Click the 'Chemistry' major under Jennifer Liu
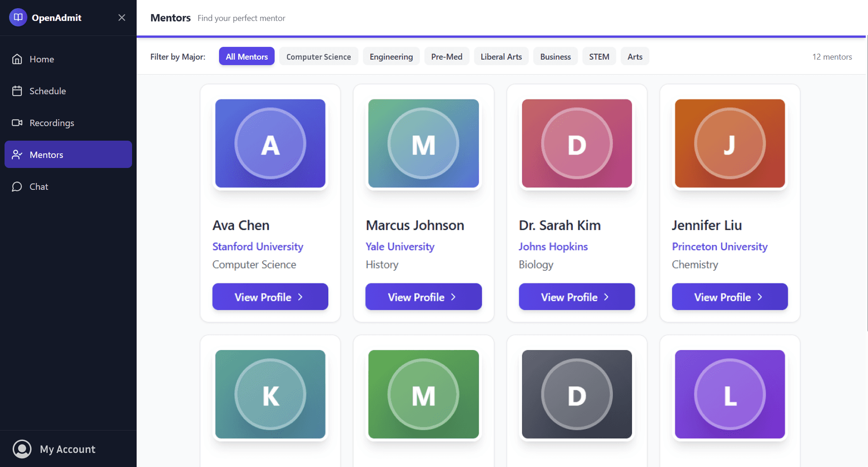 (x=695, y=264)
